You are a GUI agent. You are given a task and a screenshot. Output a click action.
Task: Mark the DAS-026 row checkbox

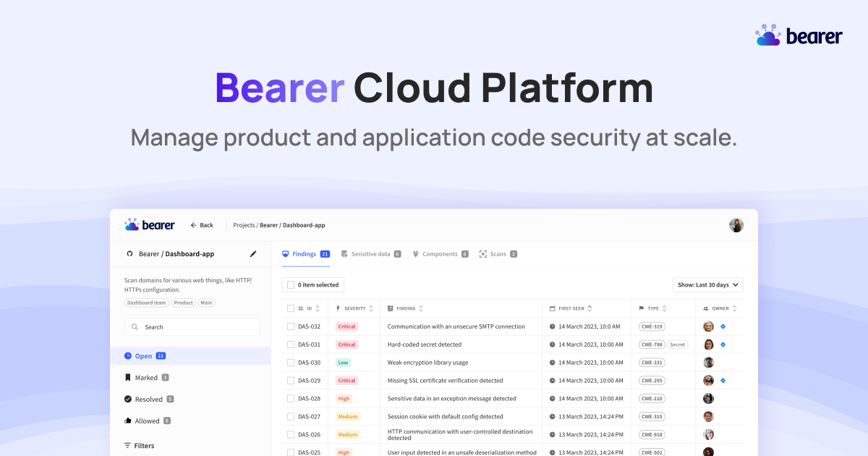[291, 434]
